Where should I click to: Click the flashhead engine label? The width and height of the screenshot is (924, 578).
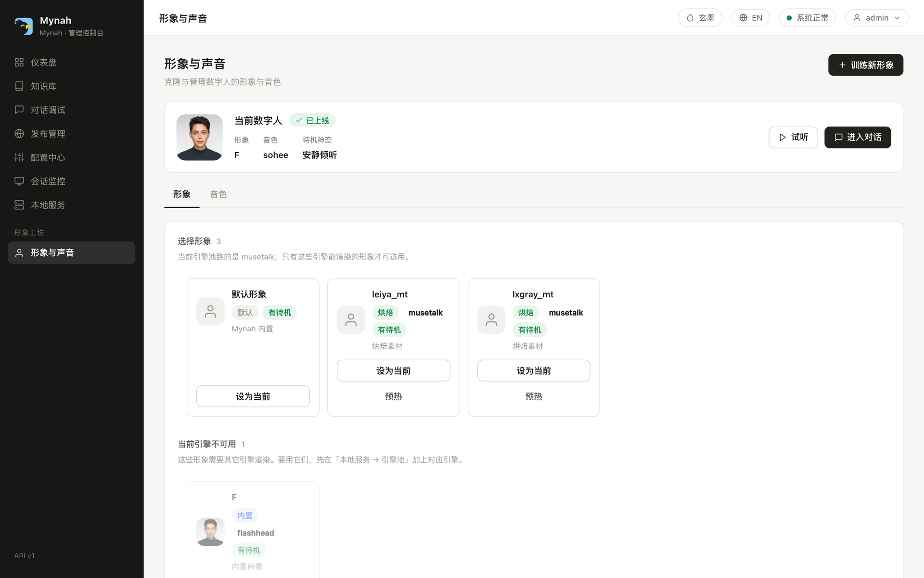pos(256,533)
